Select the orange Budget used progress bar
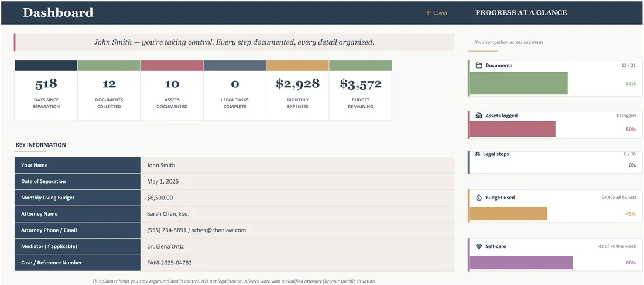Image resolution: width=644 pixels, height=285 pixels. 508,214
